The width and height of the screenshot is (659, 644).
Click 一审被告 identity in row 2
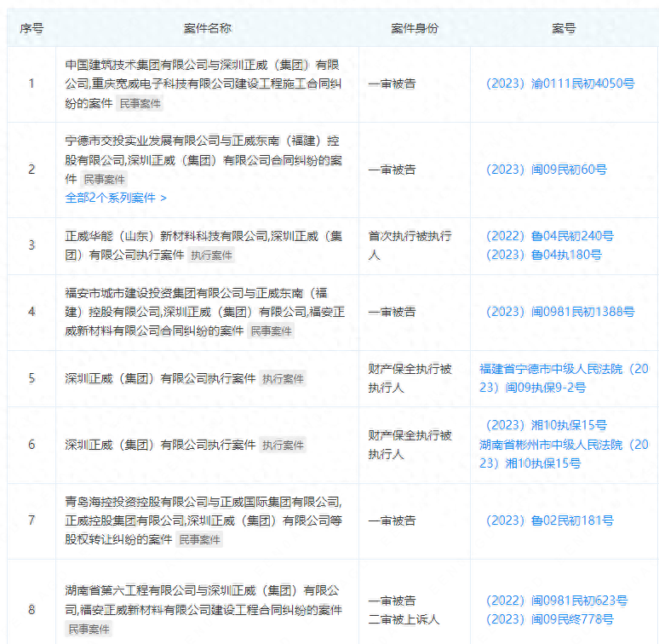(x=392, y=170)
